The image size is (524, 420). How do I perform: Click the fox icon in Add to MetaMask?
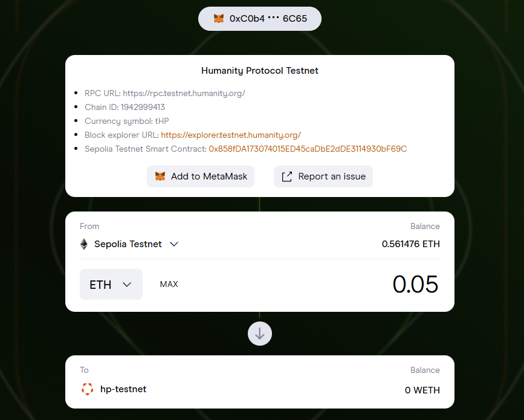(160, 176)
